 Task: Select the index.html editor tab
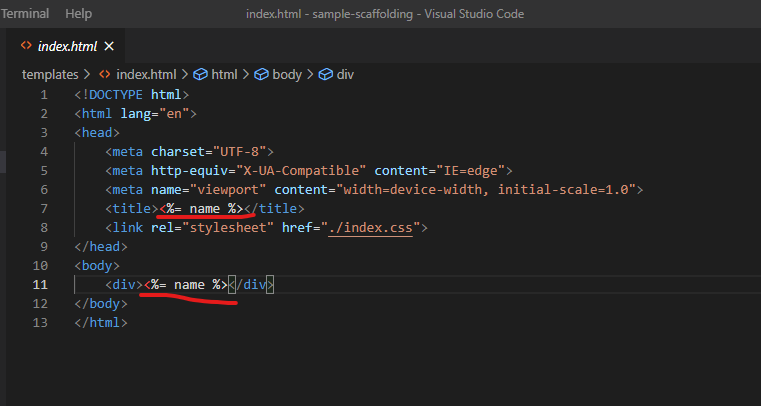pyautogui.click(x=67, y=47)
